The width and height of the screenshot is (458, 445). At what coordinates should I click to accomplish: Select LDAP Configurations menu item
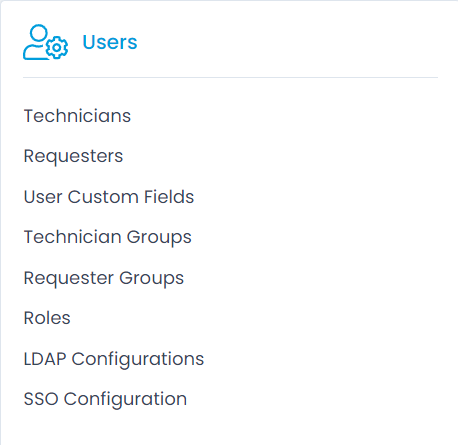click(x=114, y=359)
